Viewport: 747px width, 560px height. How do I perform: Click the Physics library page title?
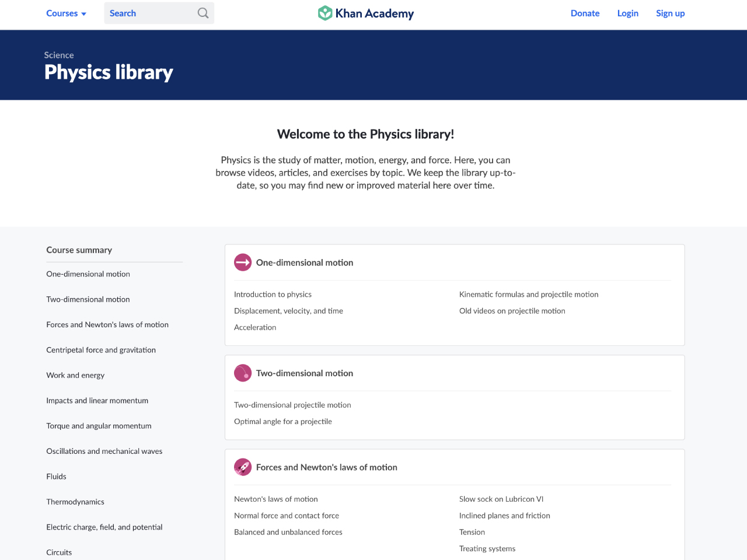[109, 72]
